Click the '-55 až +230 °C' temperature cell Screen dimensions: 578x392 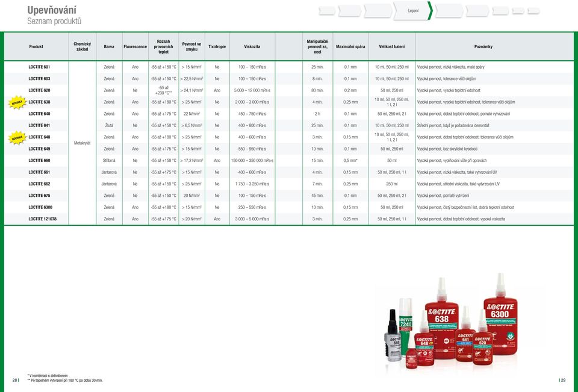(163, 90)
